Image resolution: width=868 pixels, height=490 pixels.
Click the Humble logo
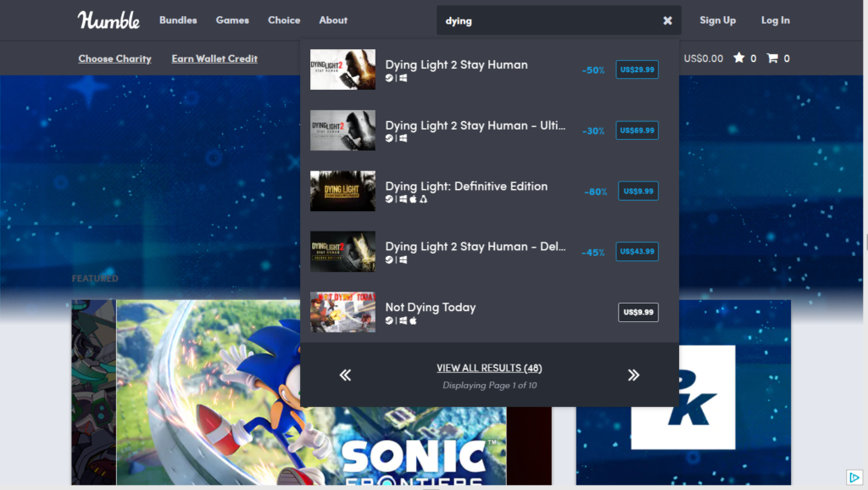tap(108, 20)
